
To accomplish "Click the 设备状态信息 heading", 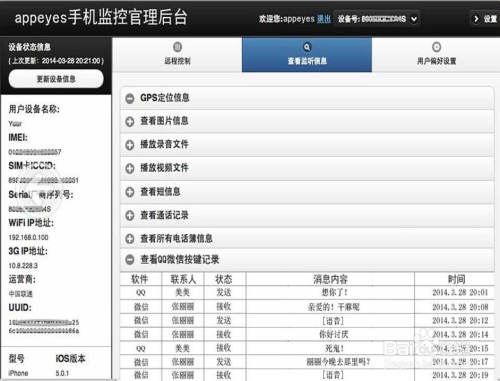I will click(30, 47).
